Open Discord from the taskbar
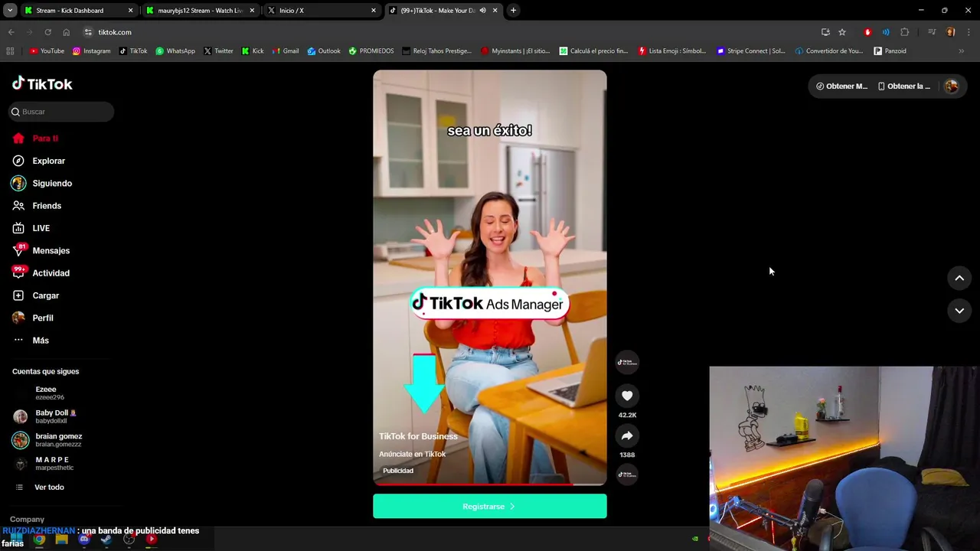Image resolution: width=980 pixels, height=551 pixels. coord(84,539)
